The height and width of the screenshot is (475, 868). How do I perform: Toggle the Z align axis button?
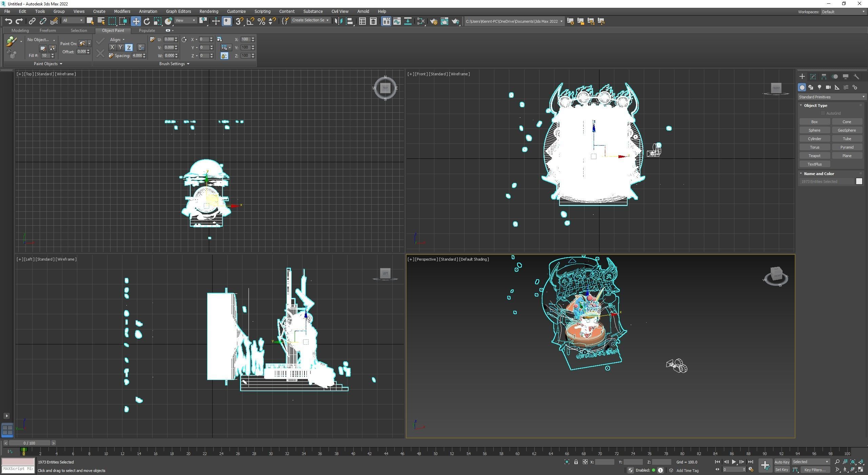pyautogui.click(x=129, y=47)
